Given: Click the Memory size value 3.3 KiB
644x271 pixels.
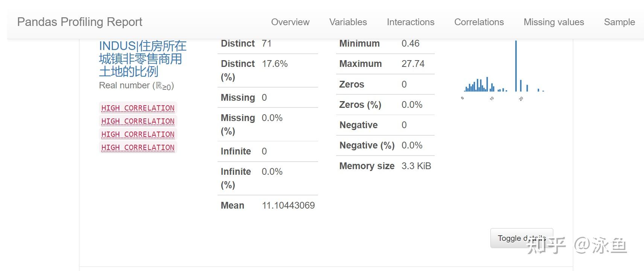Looking at the screenshot, I should (x=416, y=166).
